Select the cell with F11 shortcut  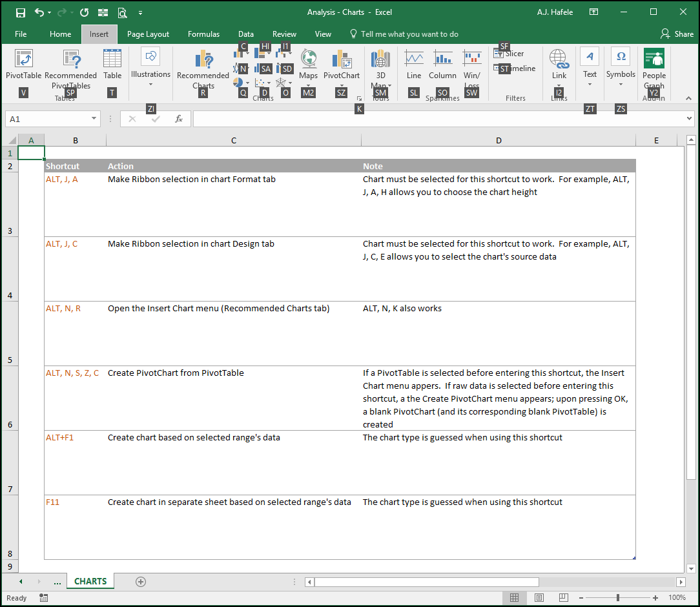pos(76,527)
